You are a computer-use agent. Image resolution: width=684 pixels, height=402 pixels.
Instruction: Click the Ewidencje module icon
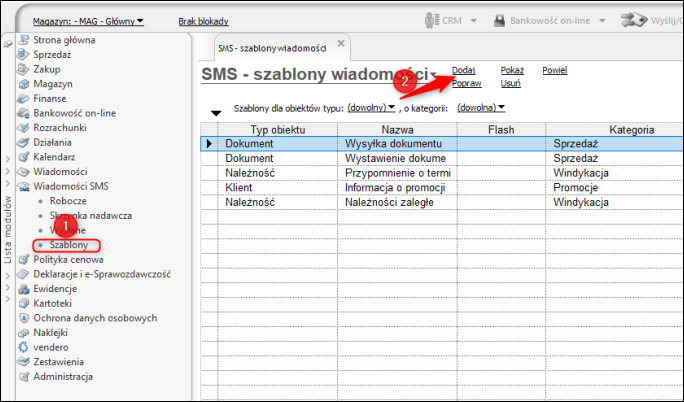tap(23, 289)
